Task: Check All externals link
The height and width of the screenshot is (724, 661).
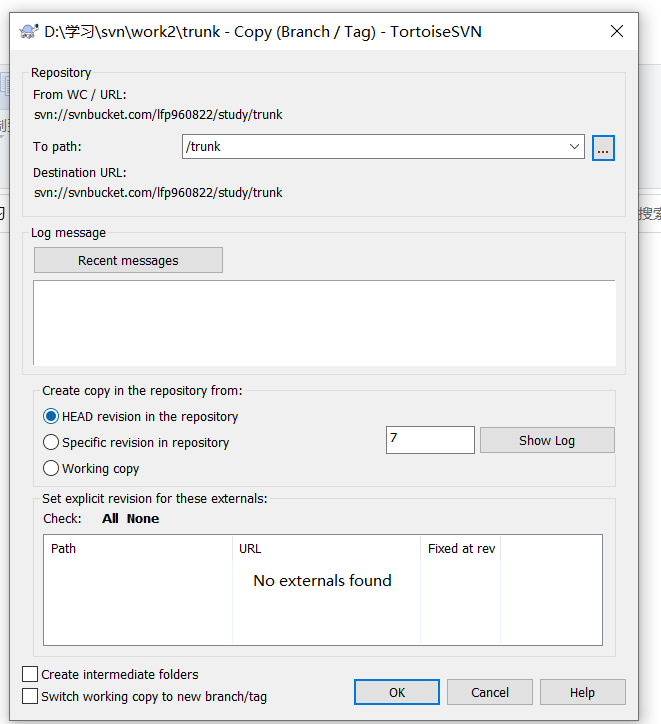Action: coord(110,519)
